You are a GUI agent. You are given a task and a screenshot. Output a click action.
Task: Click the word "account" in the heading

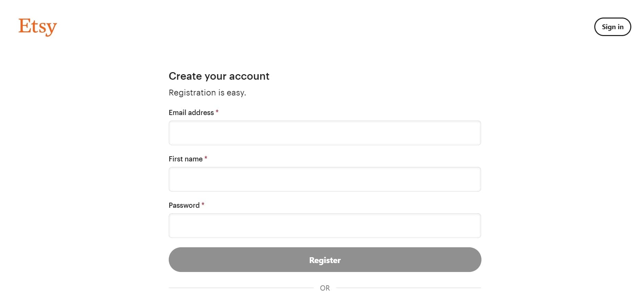(249, 76)
